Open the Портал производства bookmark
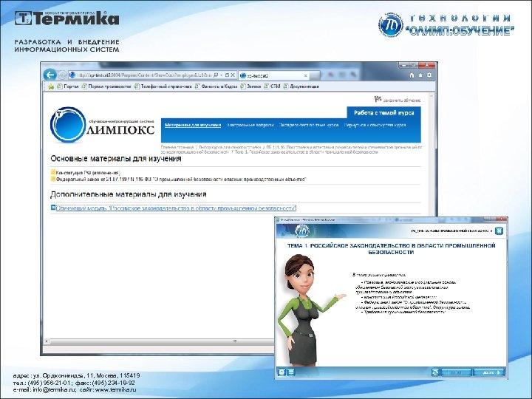Image resolution: width=532 pixels, height=399 pixels. pos(106,86)
